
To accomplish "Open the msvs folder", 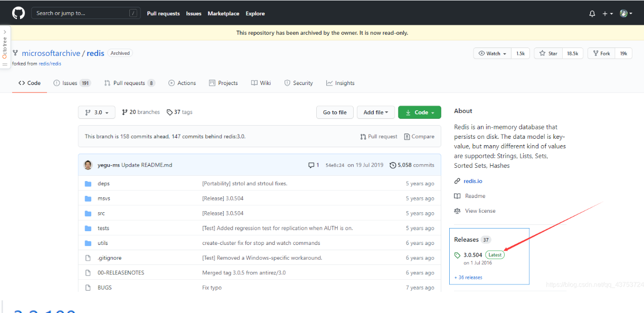I will pos(104,198).
